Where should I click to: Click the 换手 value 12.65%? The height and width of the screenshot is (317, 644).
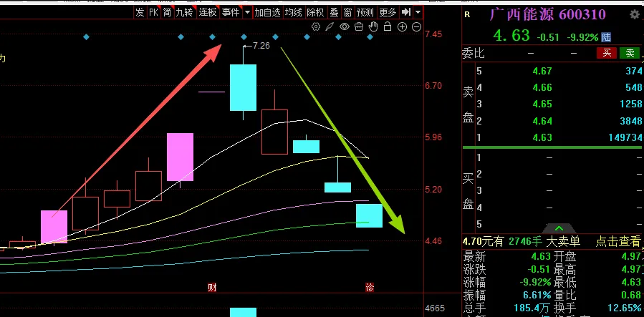coord(624,308)
